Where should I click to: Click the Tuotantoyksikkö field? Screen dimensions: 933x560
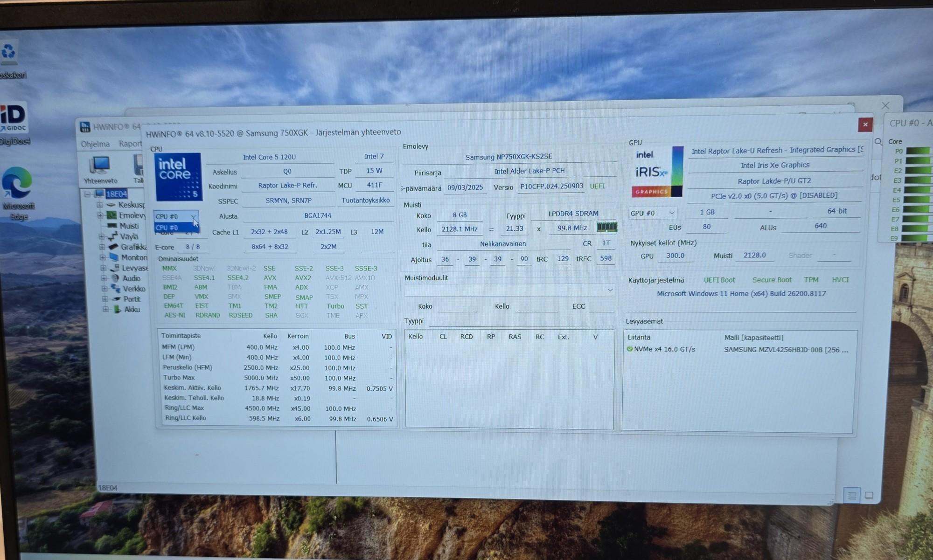coord(365,200)
